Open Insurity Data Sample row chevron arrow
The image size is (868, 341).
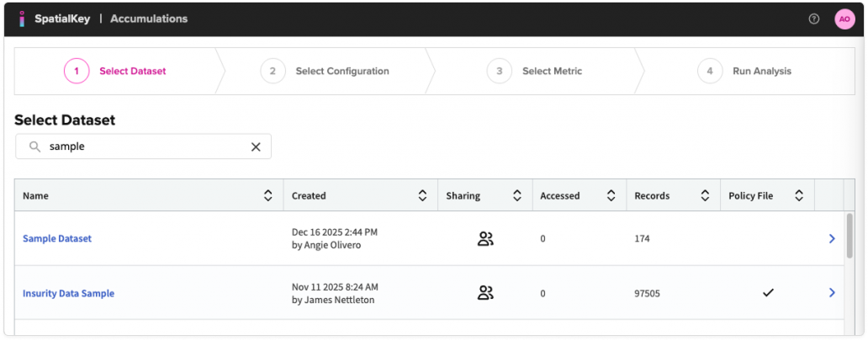831,293
